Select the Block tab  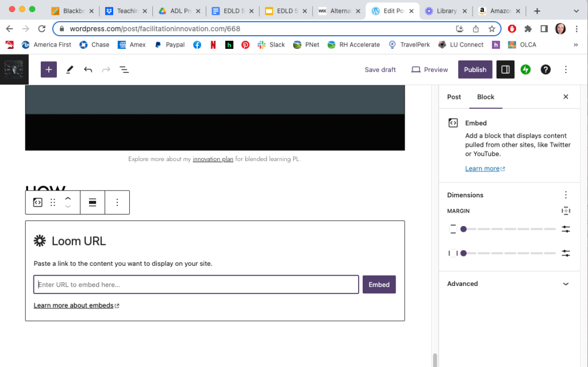[x=486, y=97]
